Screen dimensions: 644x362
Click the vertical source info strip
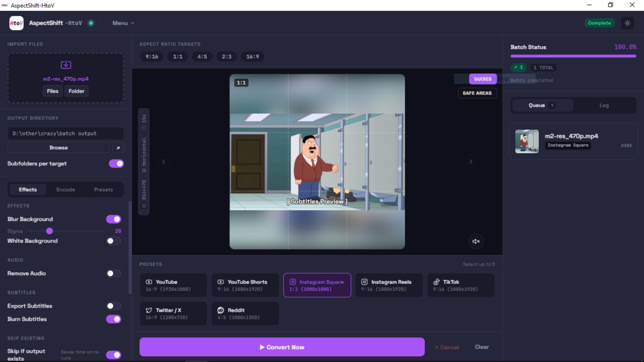(x=144, y=161)
